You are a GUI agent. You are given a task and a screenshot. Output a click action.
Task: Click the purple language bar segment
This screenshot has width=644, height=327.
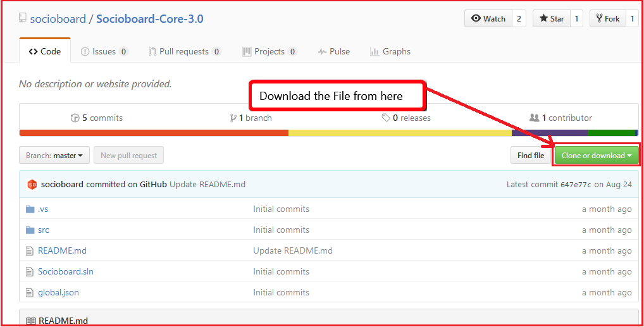click(x=550, y=133)
